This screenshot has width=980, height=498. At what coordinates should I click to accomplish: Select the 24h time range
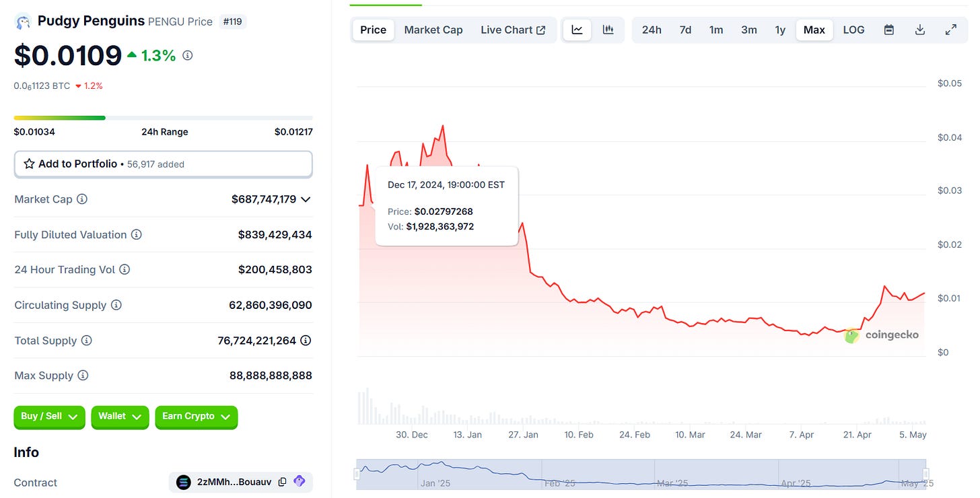(652, 30)
